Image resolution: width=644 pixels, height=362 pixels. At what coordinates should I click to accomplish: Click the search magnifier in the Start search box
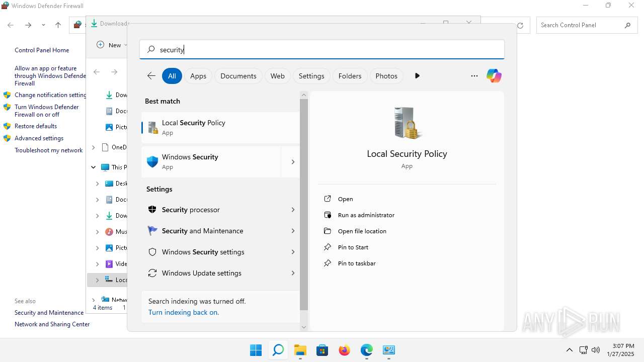click(151, 49)
